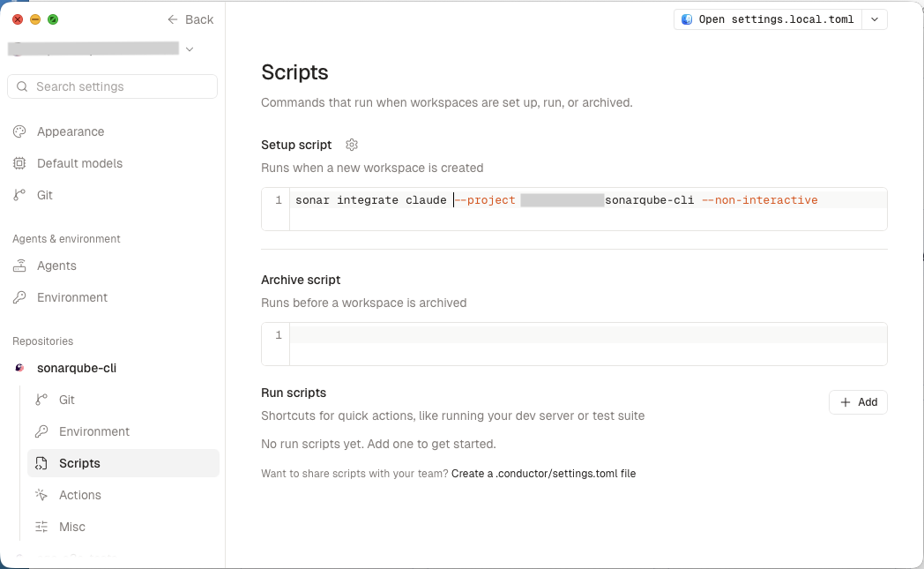Click into the Setup script editor
924x569 pixels.
[x=574, y=209]
